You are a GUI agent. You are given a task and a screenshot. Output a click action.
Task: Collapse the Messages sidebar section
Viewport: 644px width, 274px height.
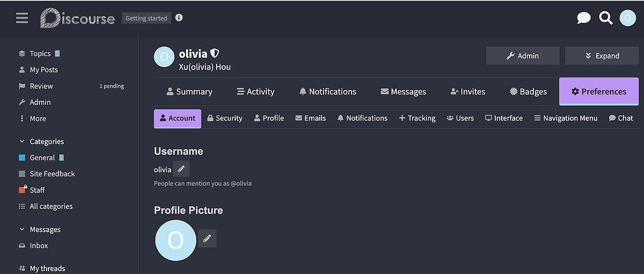[22, 230]
